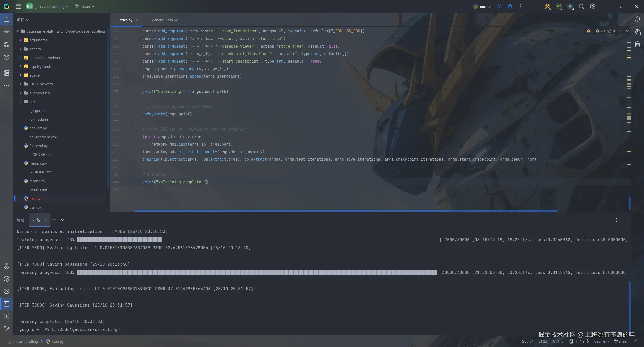
Task: Toggle the Terminal tool window button
Action: [7, 304]
